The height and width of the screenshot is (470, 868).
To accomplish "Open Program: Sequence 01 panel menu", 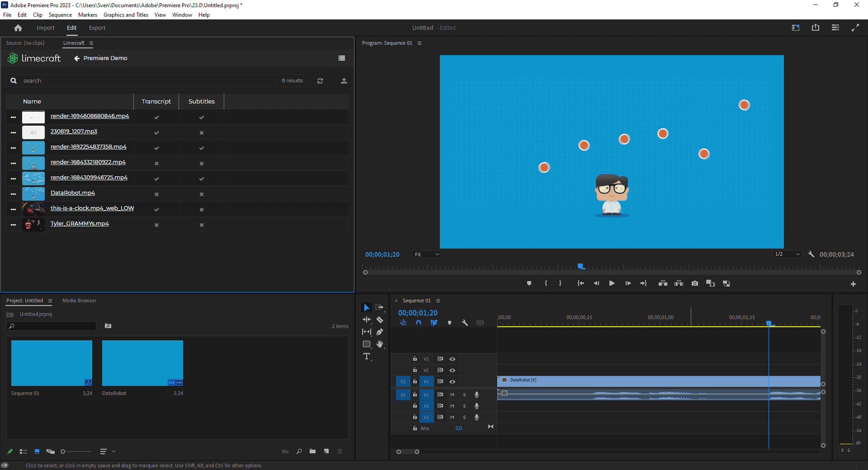I will 420,43.
